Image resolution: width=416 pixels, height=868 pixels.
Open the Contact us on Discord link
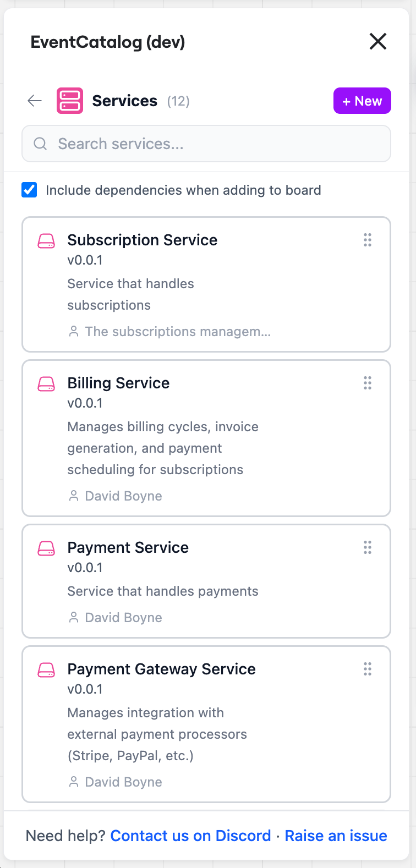pyautogui.click(x=190, y=836)
